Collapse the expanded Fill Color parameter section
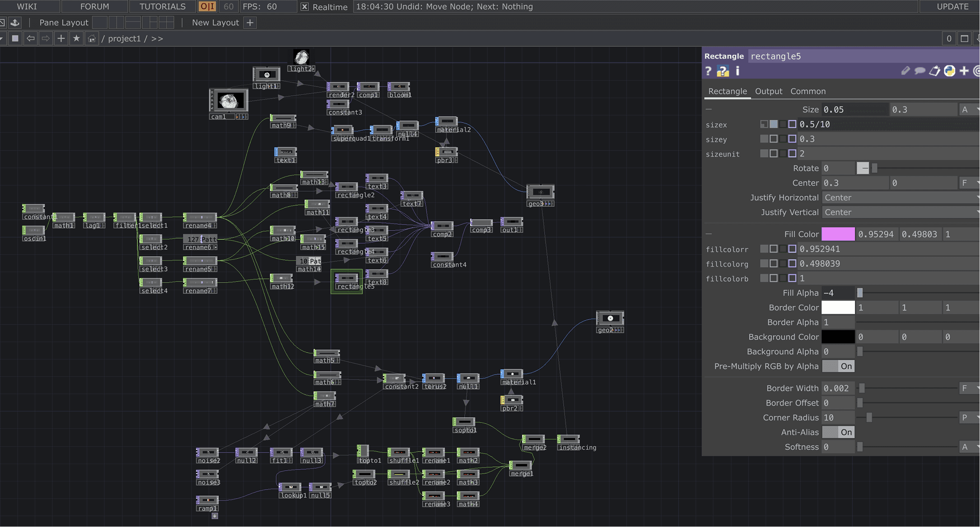Screen dimensions: 980x527 point(709,234)
